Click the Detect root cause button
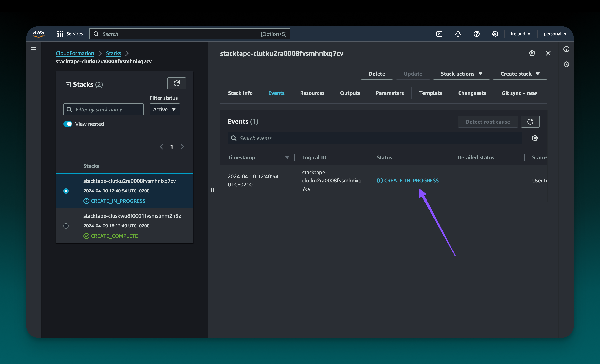This screenshot has height=364, width=600. click(x=488, y=122)
